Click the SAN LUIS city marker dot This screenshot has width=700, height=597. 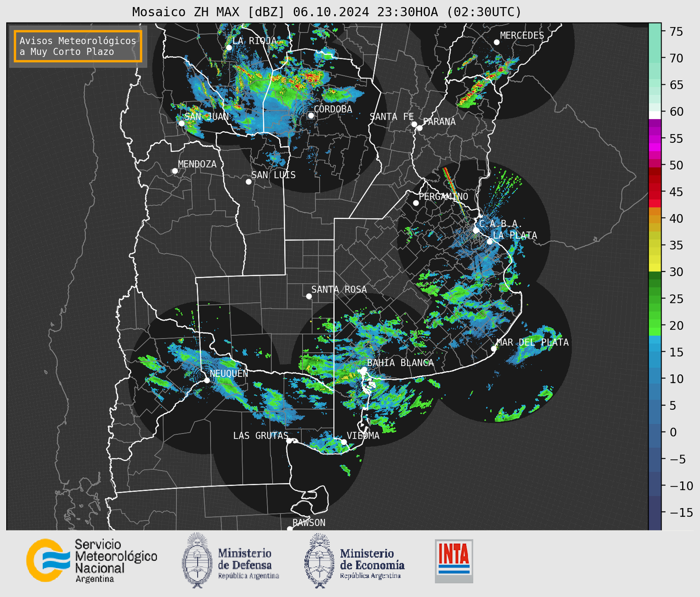point(249,182)
